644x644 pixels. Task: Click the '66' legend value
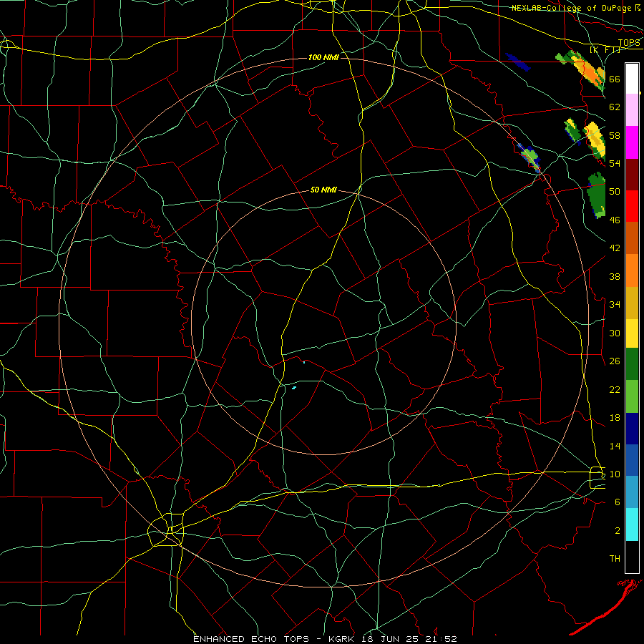[615, 79]
